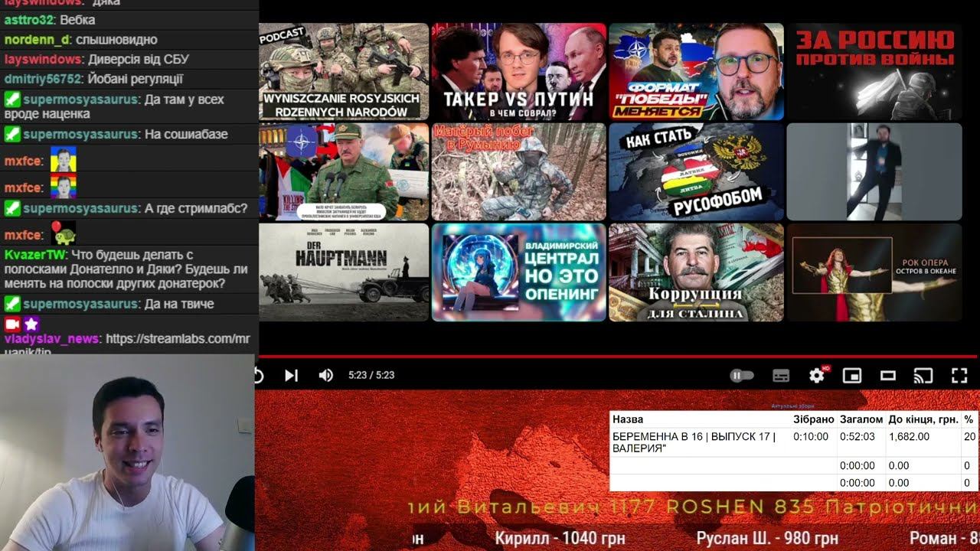This screenshot has width=980, height=551.
Task: Turn on subtitles with the captions icon
Action: [x=781, y=376]
